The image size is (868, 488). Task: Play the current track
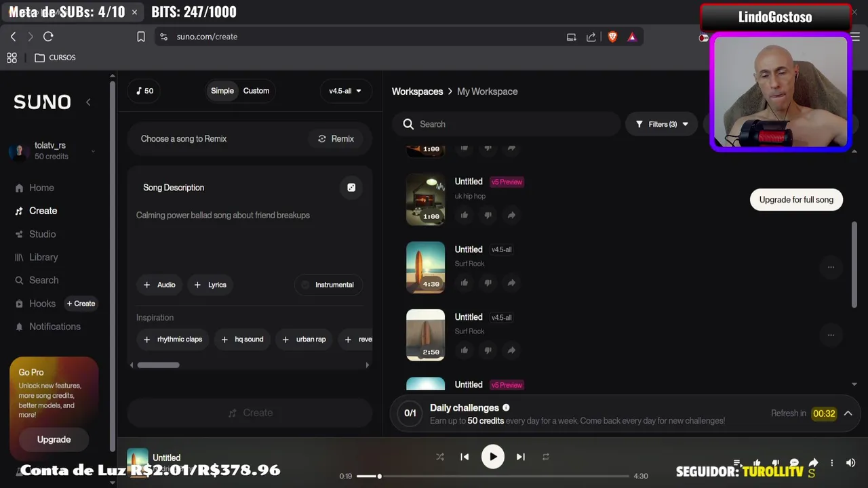click(493, 457)
